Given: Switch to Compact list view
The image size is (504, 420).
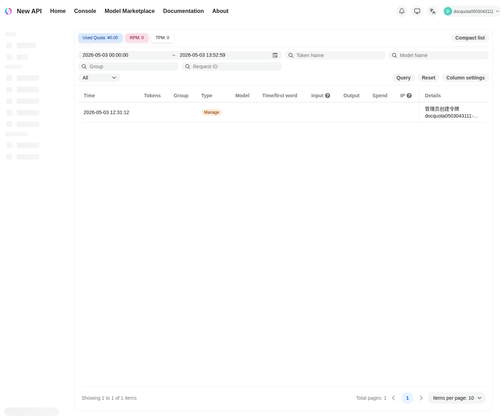Looking at the screenshot, I should tap(470, 38).
